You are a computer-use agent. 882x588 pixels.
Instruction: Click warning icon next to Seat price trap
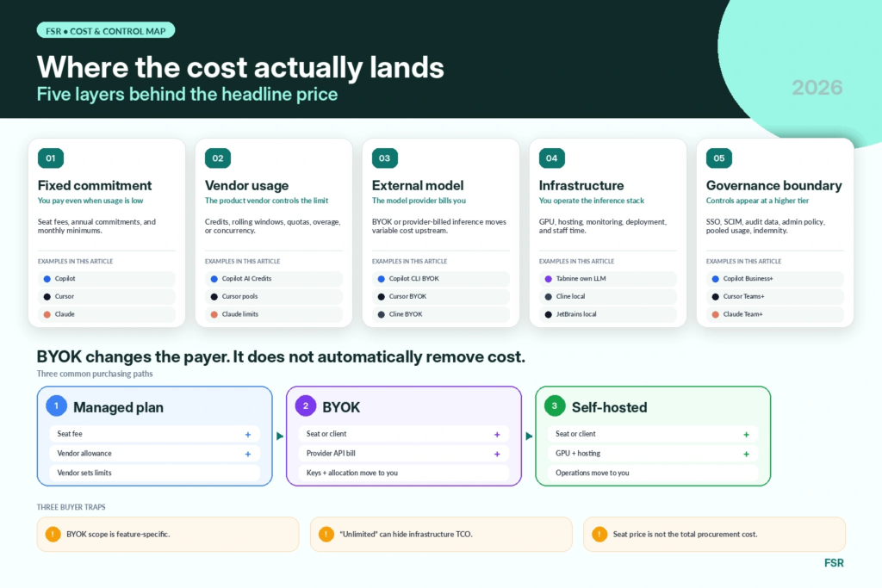pos(599,534)
